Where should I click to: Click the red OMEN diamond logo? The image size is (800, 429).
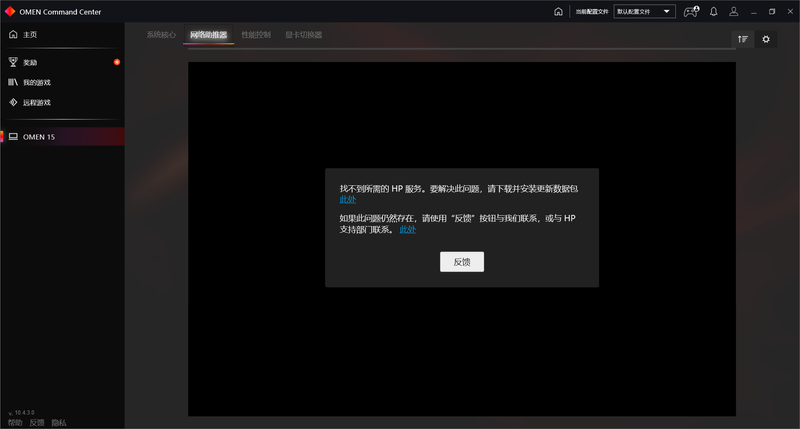(10, 11)
